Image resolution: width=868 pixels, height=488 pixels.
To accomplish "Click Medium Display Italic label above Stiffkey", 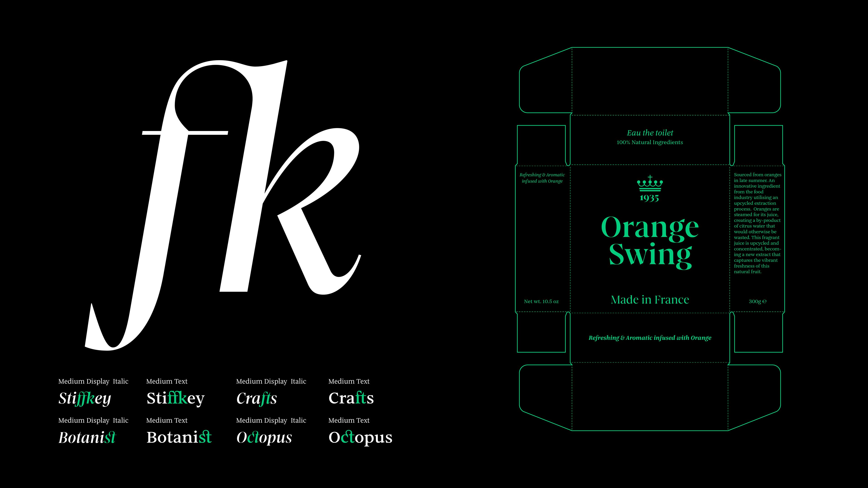I will [x=93, y=381].
